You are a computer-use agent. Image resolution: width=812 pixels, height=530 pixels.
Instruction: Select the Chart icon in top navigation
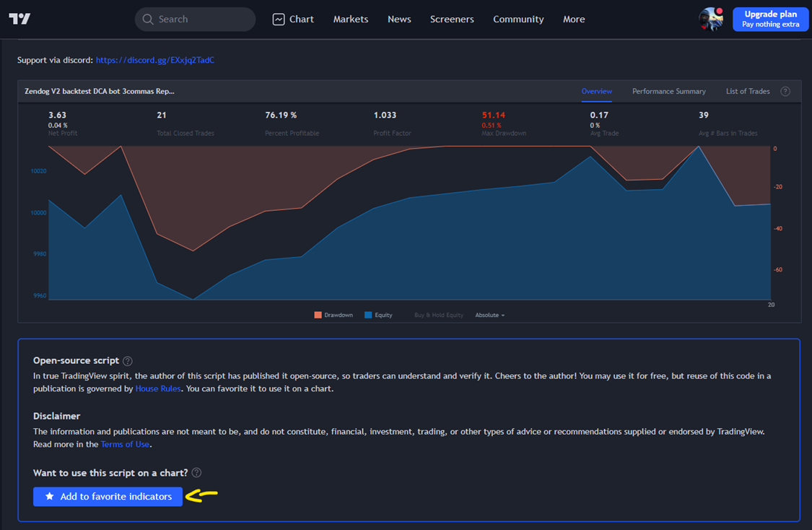[x=279, y=19]
